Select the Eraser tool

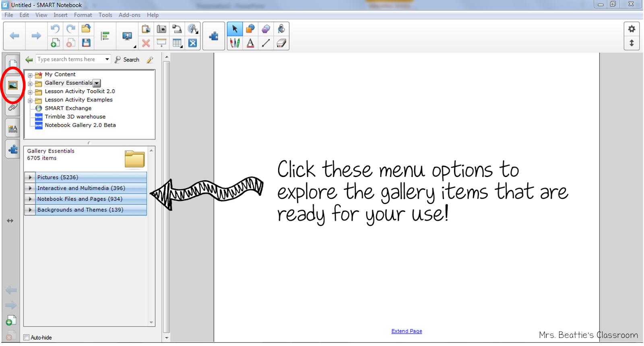(x=281, y=43)
